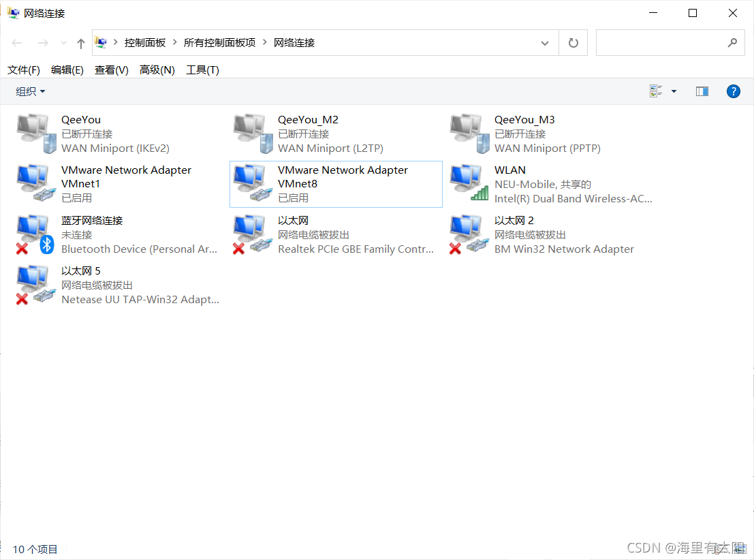The image size is (754, 560).
Task: Click the Intel(R) Dual Band Wireless-AC text
Action: tap(574, 199)
